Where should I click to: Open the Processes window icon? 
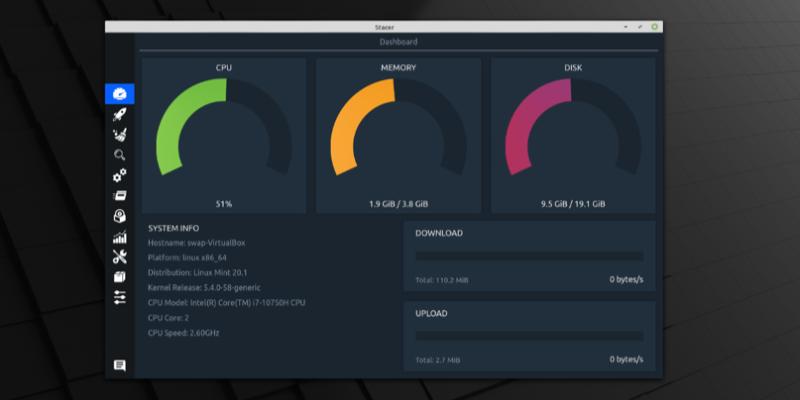119,196
